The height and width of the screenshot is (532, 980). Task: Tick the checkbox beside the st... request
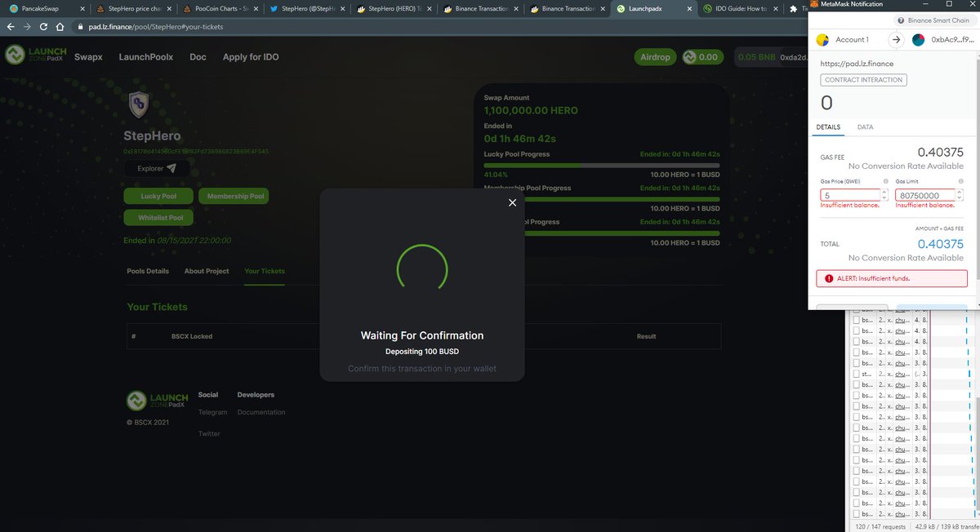tap(857, 373)
